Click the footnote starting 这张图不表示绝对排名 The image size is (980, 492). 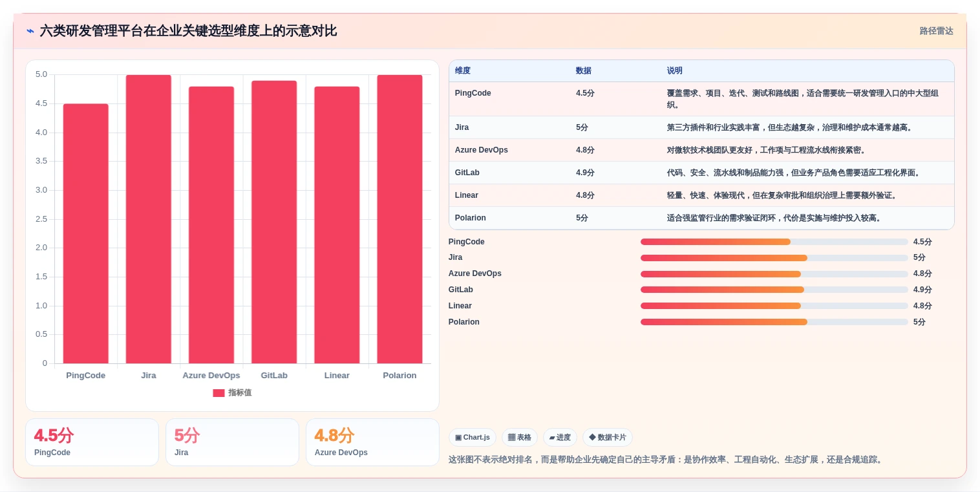point(666,460)
